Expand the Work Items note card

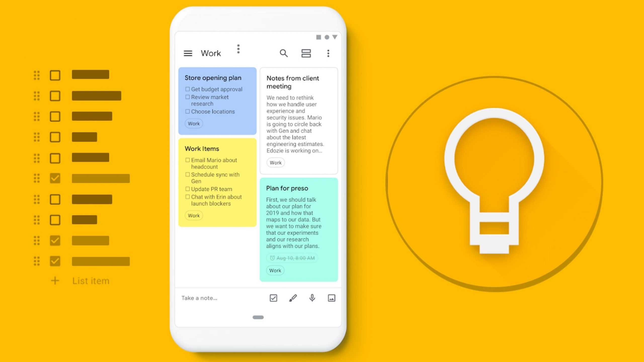[x=218, y=181]
